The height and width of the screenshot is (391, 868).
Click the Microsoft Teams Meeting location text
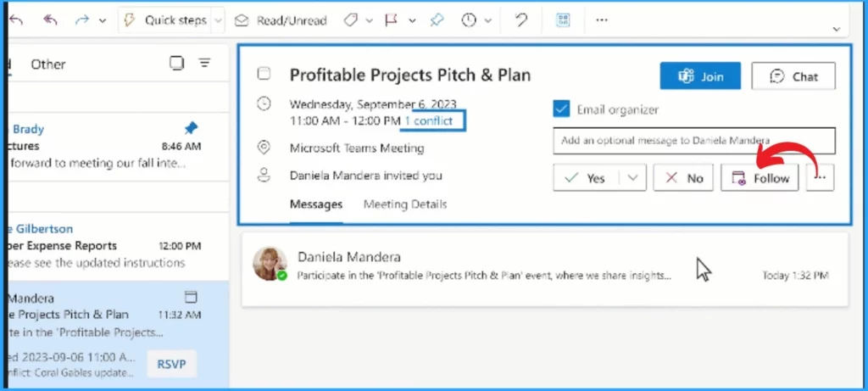357,148
